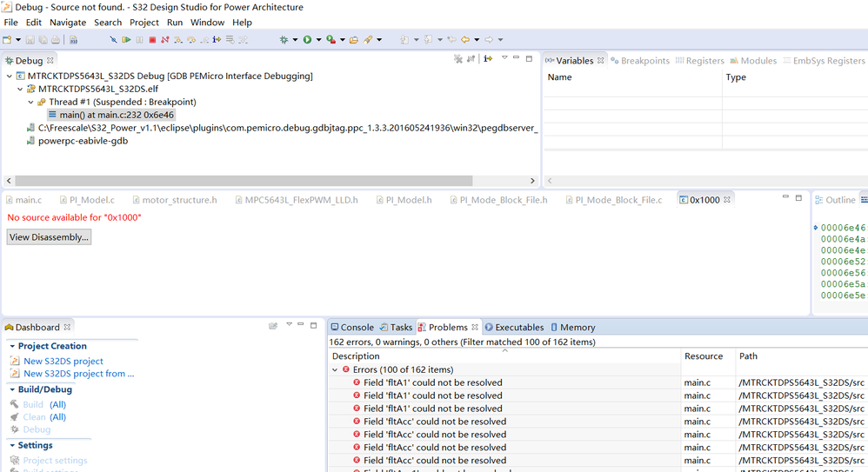
Task: Toggle Instruction Stepping Mode in main toolbar
Action: click(217, 40)
